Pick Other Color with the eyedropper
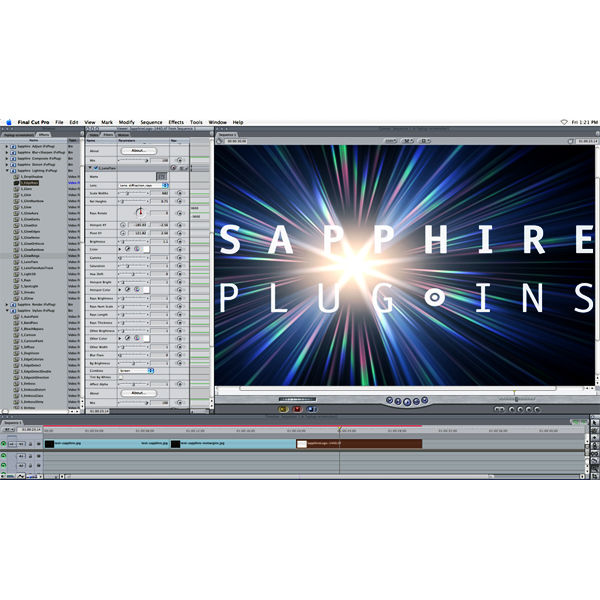 [x=128, y=339]
